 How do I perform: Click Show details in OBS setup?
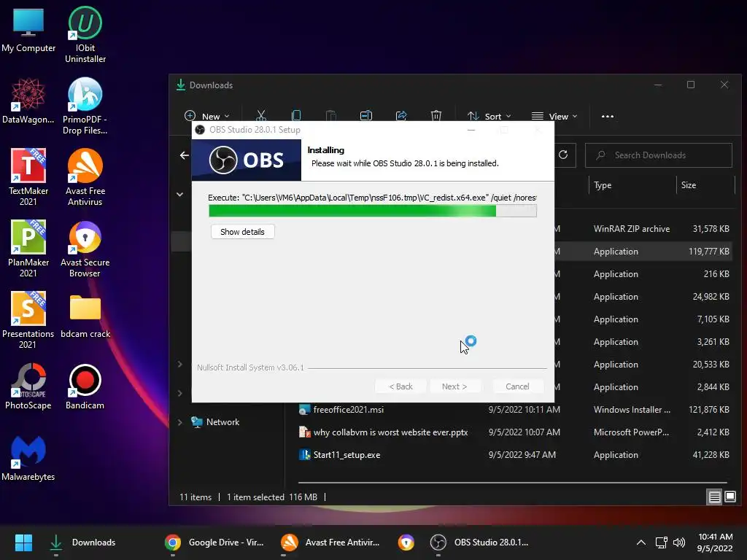coord(242,232)
